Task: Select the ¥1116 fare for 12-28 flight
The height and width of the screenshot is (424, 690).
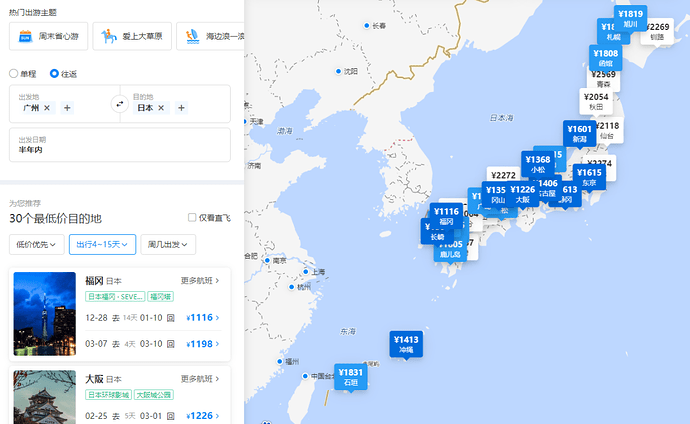Action: point(203,317)
